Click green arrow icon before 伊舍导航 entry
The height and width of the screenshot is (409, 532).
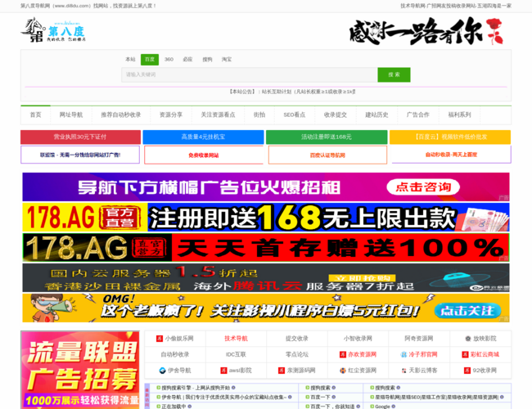coord(159,397)
